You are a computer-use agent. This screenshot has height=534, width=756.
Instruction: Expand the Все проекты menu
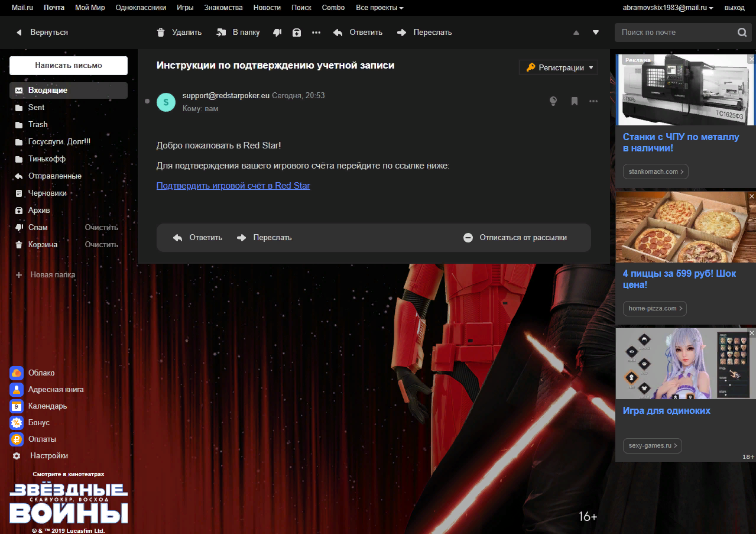pyautogui.click(x=379, y=8)
